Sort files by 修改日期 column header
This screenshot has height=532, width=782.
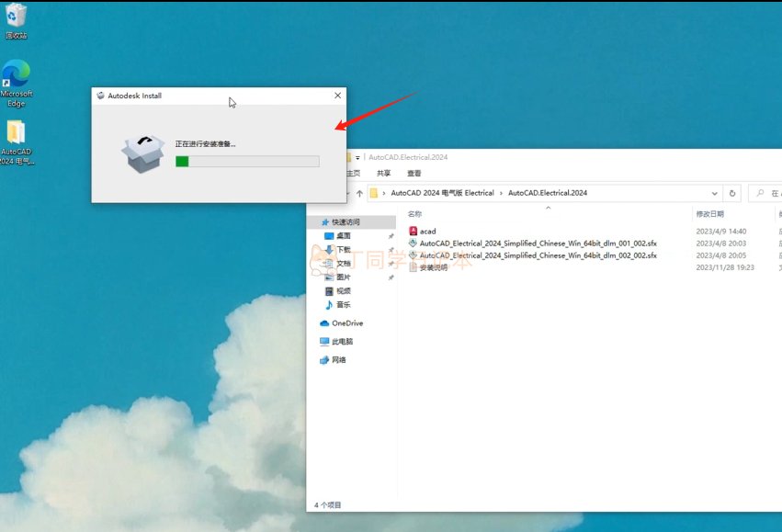point(709,213)
